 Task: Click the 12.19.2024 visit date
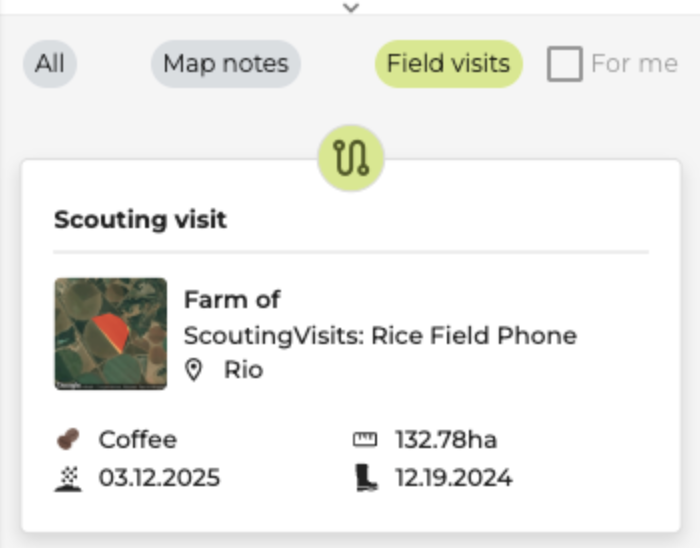[454, 478]
